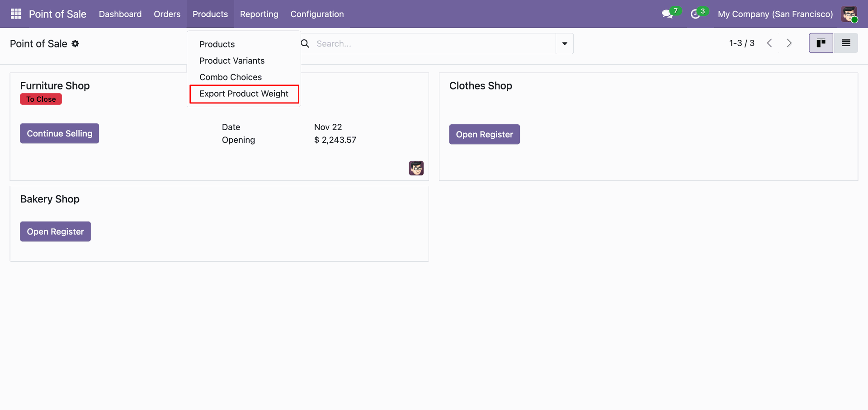Switch to List view
Image resolution: width=868 pixels, height=410 pixels.
846,43
